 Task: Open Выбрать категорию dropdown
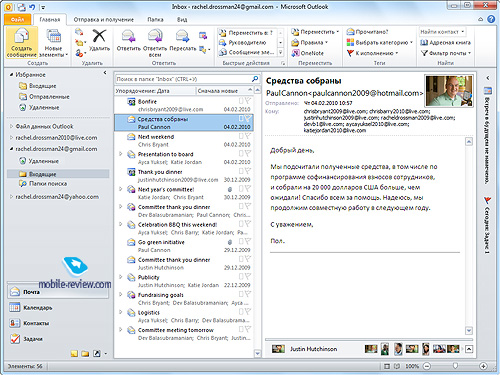[380, 42]
